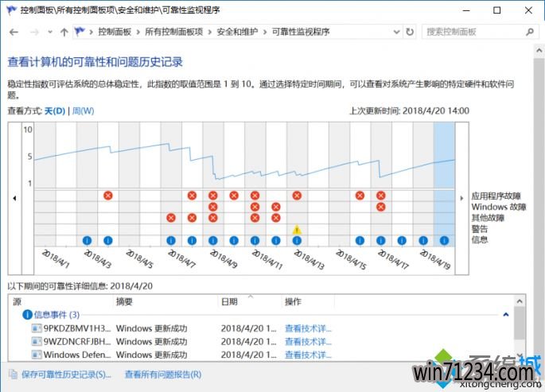Select the application failure icon for 2018/4/16

click(360, 196)
